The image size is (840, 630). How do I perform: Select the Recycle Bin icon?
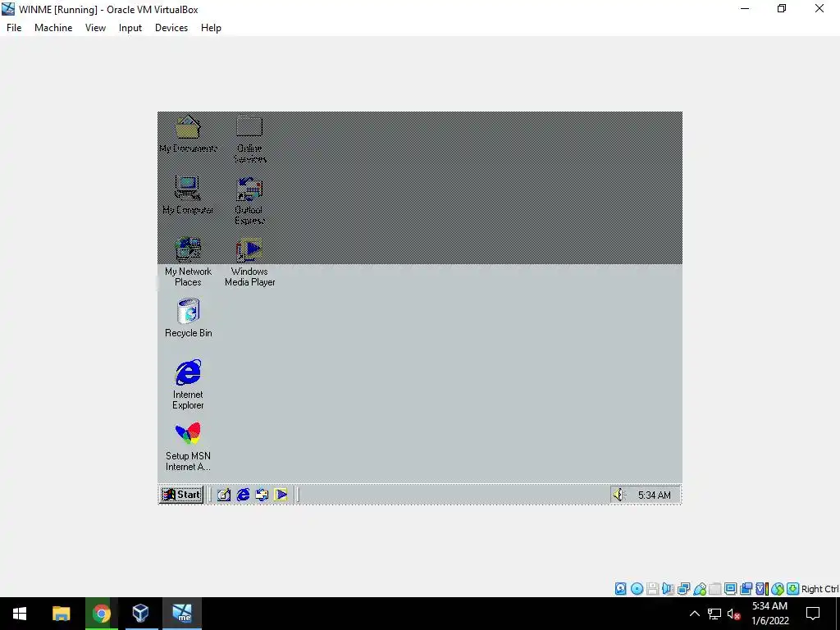click(188, 318)
